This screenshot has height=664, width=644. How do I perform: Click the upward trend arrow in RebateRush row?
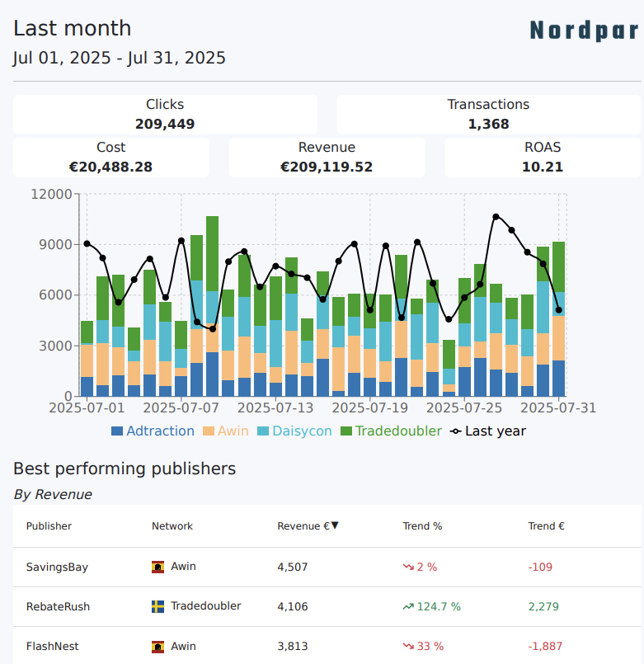(408, 606)
